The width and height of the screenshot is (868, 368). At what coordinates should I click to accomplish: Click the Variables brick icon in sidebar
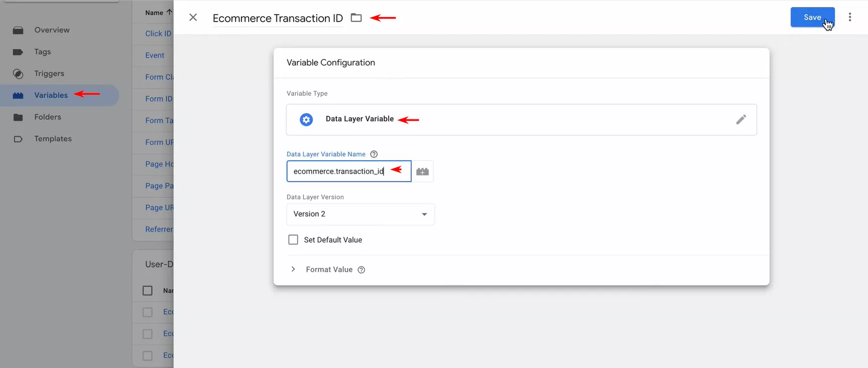point(18,96)
